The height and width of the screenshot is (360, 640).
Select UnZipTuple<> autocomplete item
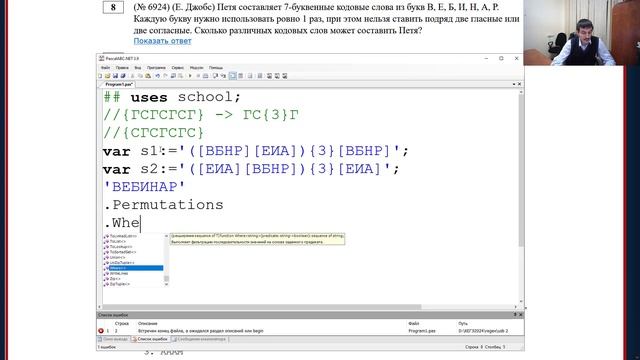tap(121, 263)
